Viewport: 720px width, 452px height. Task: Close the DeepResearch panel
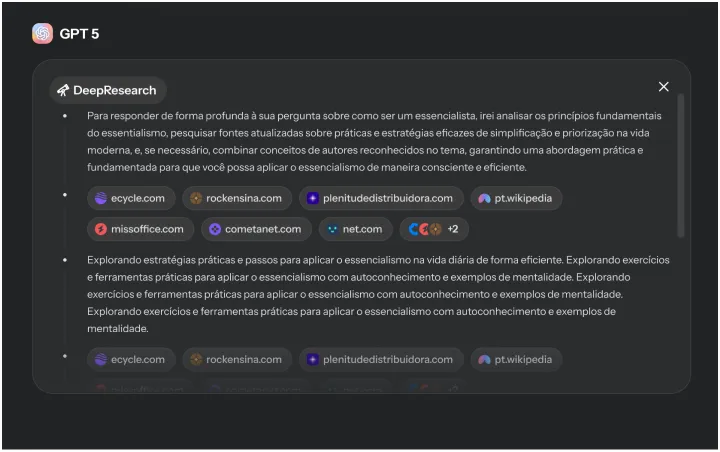[x=664, y=87]
